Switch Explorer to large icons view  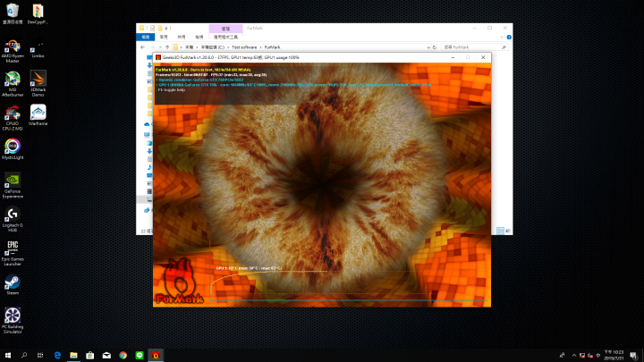[x=508, y=232]
